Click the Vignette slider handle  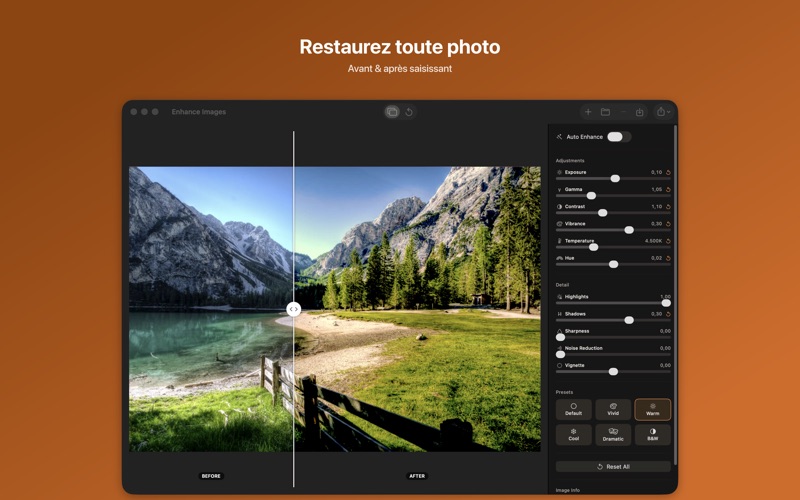pyautogui.click(x=613, y=371)
